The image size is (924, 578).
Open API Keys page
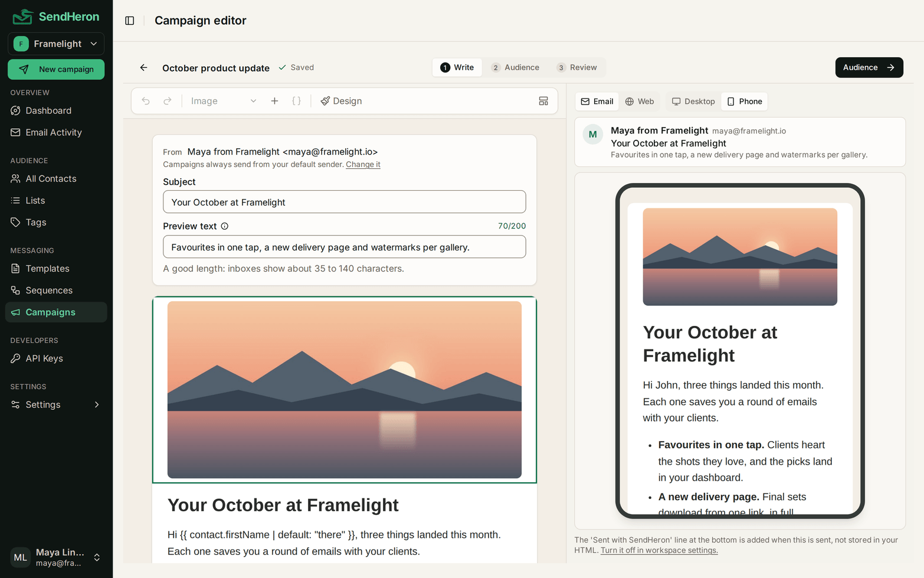[x=56, y=358]
